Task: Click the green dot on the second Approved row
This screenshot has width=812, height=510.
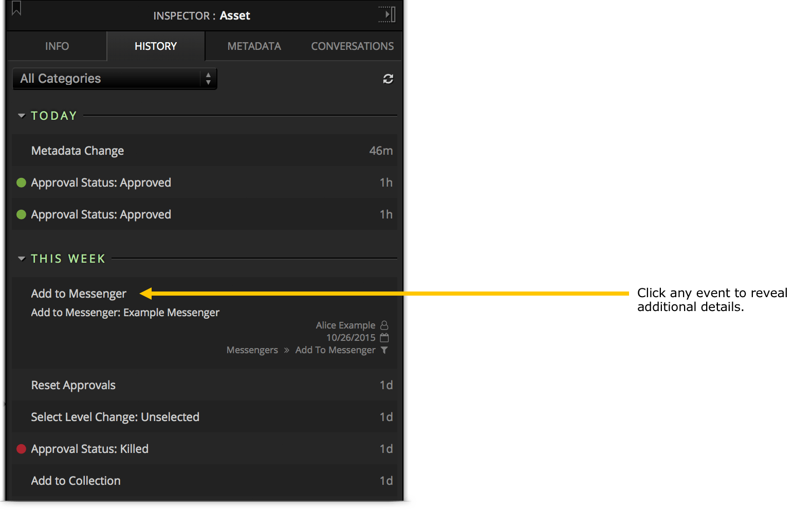Action: (21, 214)
